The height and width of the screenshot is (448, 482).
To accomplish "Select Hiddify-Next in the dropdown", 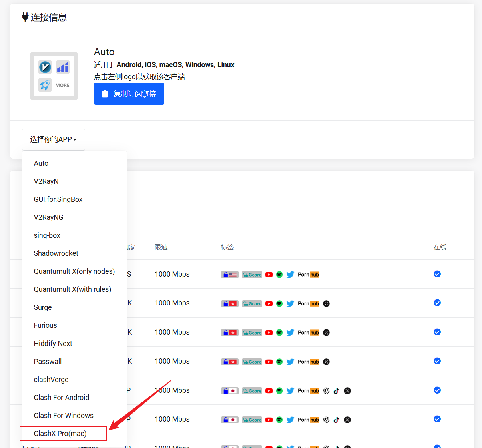I will [x=74, y=344].
